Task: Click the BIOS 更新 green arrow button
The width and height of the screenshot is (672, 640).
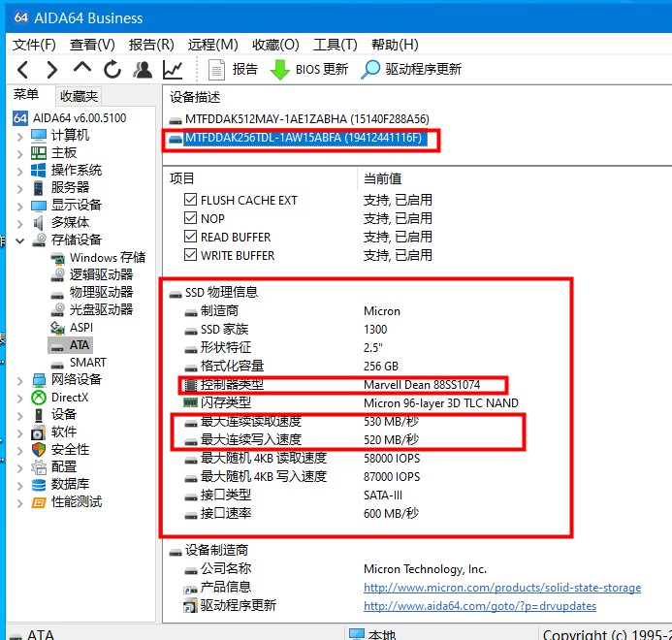Action: (309, 70)
